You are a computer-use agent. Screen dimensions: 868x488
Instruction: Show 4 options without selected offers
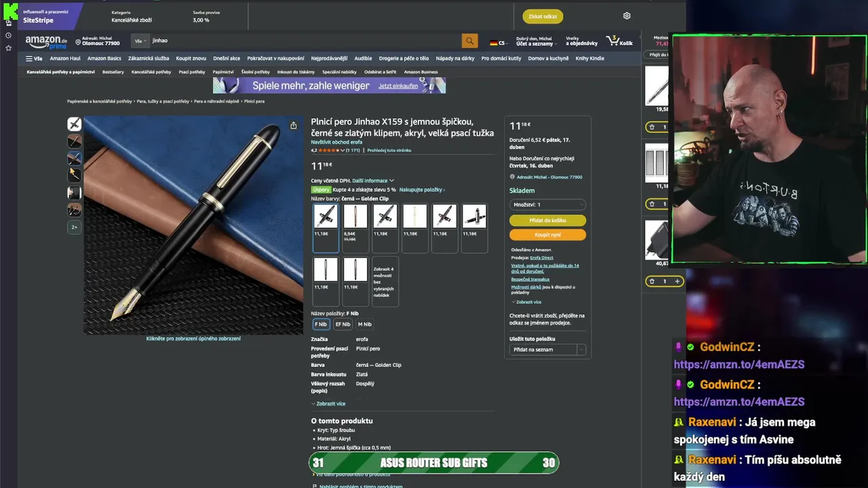[385, 281]
